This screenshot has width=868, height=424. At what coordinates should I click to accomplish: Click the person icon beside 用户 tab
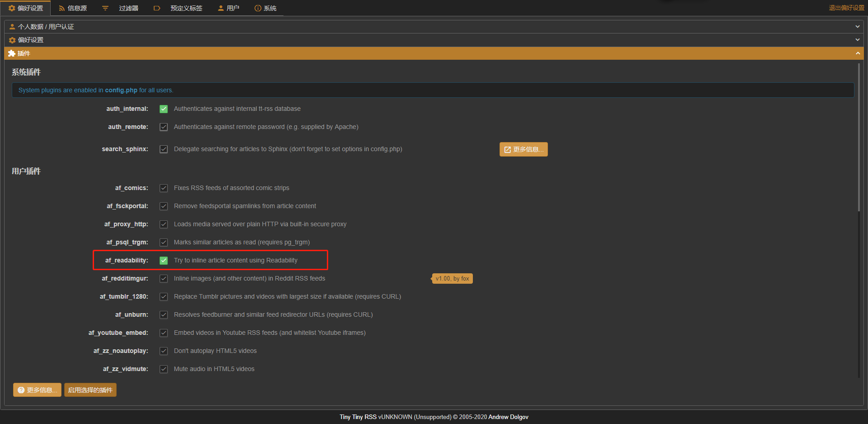pyautogui.click(x=221, y=8)
